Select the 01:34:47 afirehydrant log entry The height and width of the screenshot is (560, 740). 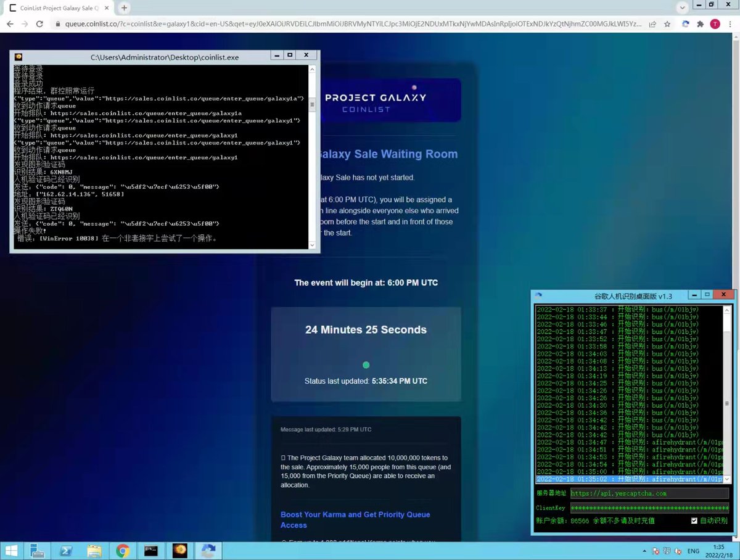[628, 442]
